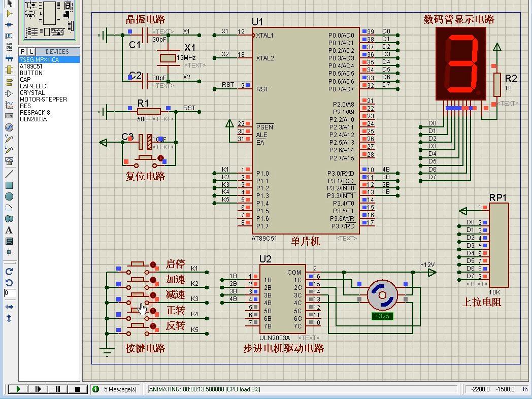Screen dimensions: 532x399
Task: Select the Voltage Probe tool
Action: 9,139
